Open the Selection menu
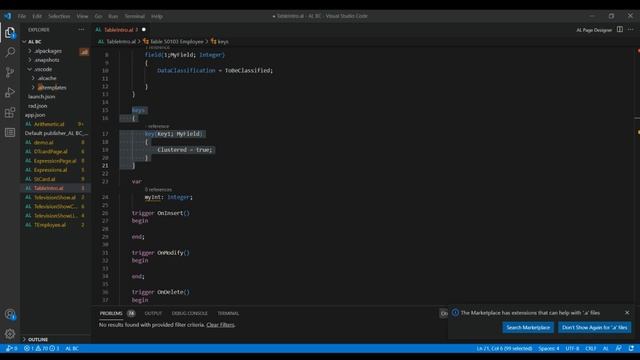This screenshot has width=640, height=360. coord(59,16)
